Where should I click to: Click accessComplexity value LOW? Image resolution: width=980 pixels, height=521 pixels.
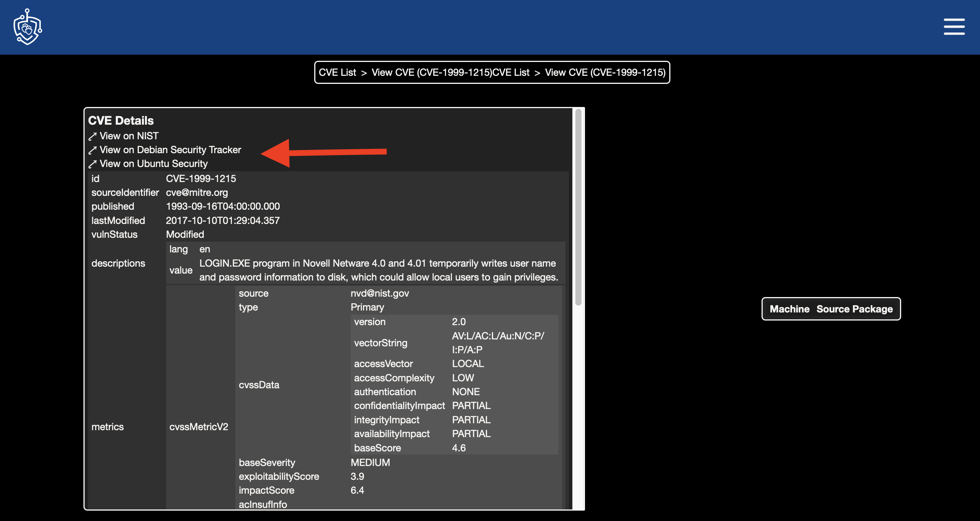[463, 378]
